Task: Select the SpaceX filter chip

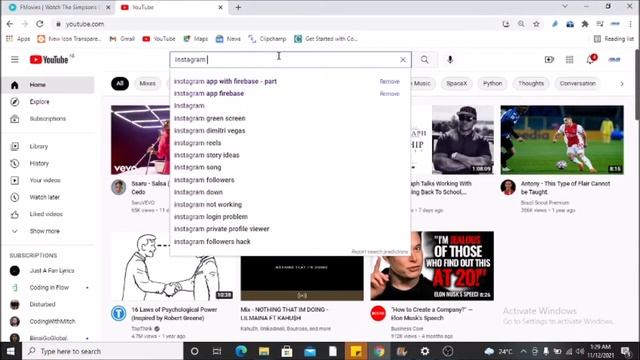Action: tap(456, 83)
